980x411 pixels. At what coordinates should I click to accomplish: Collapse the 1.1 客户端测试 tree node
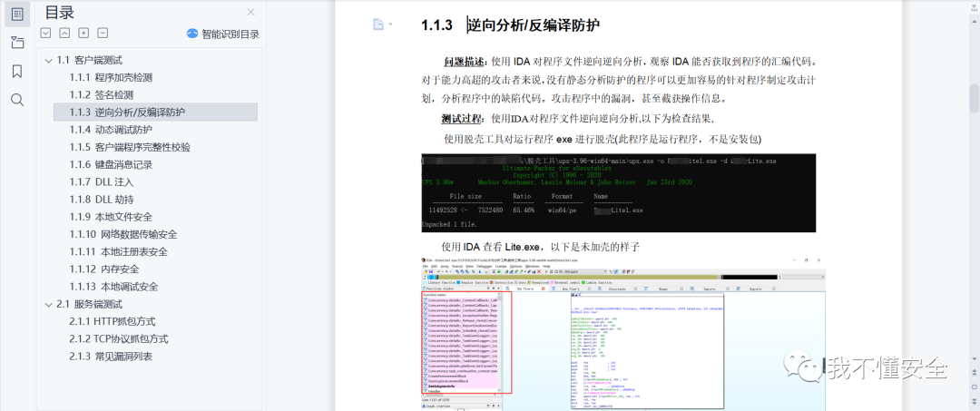click(48, 61)
